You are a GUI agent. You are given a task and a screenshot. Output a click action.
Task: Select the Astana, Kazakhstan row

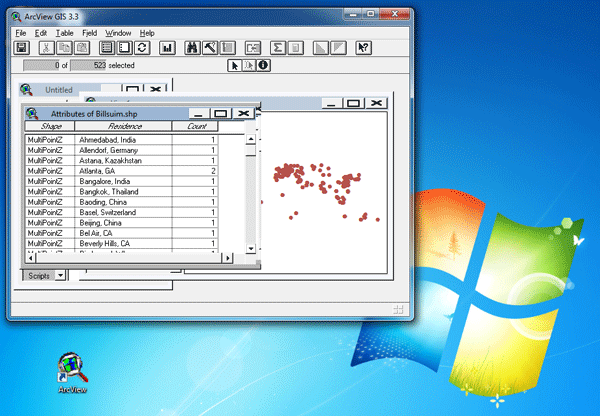click(x=122, y=160)
